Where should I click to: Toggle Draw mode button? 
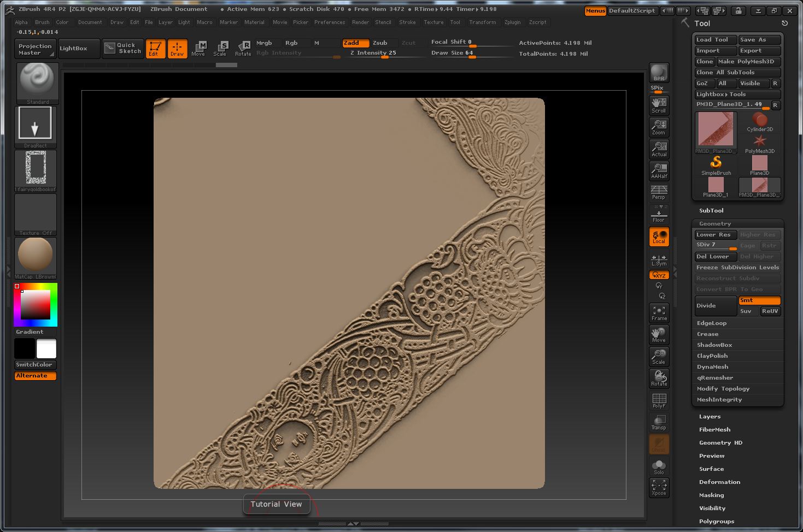tap(177, 49)
